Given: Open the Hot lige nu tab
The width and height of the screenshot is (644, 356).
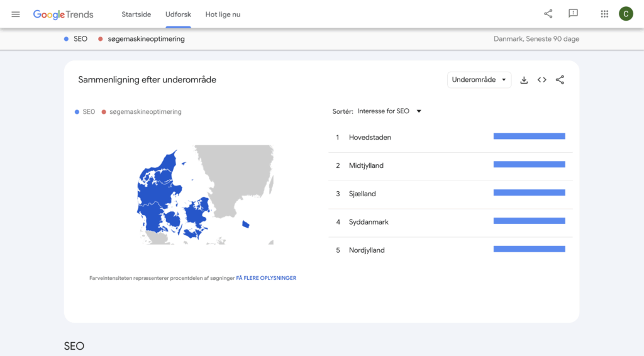Looking at the screenshot, I should point(223,14).
